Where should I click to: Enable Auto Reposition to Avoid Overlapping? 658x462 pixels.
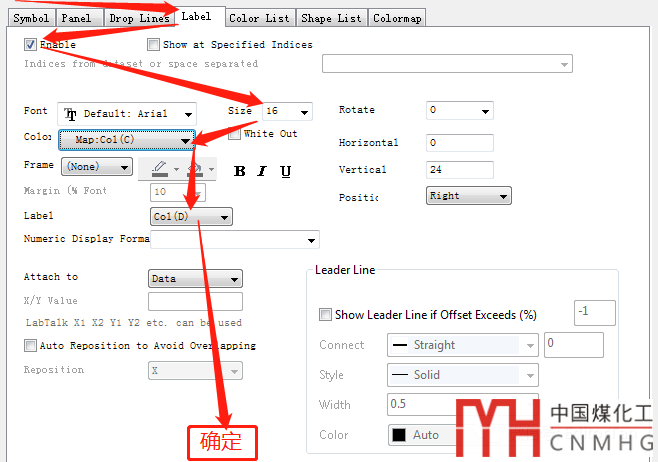[x=30, y=346]
